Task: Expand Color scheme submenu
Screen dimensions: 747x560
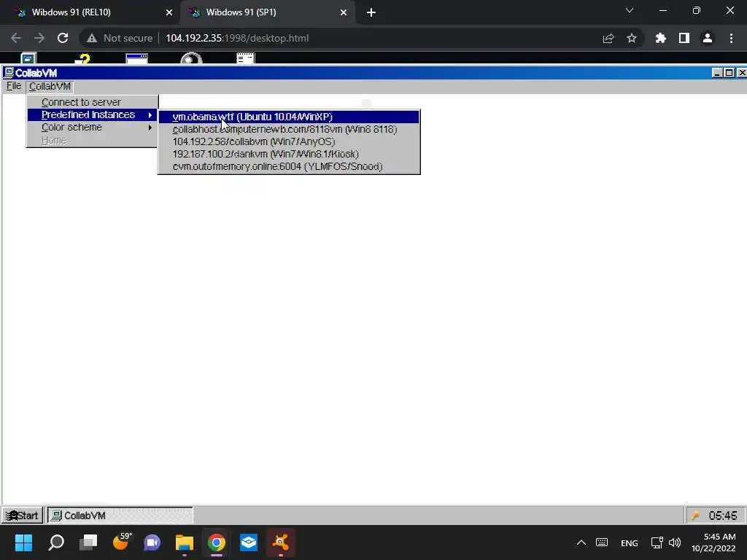Action: (x=93, y=127)
